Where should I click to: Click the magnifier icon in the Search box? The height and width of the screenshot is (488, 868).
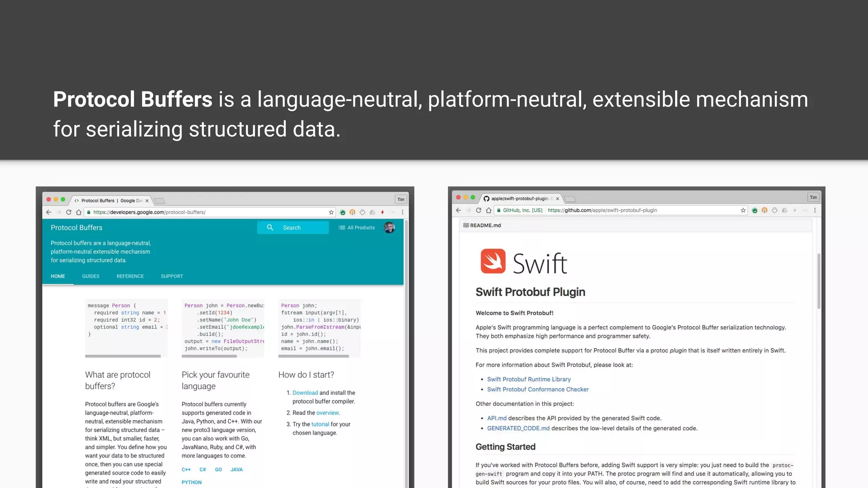270,227
